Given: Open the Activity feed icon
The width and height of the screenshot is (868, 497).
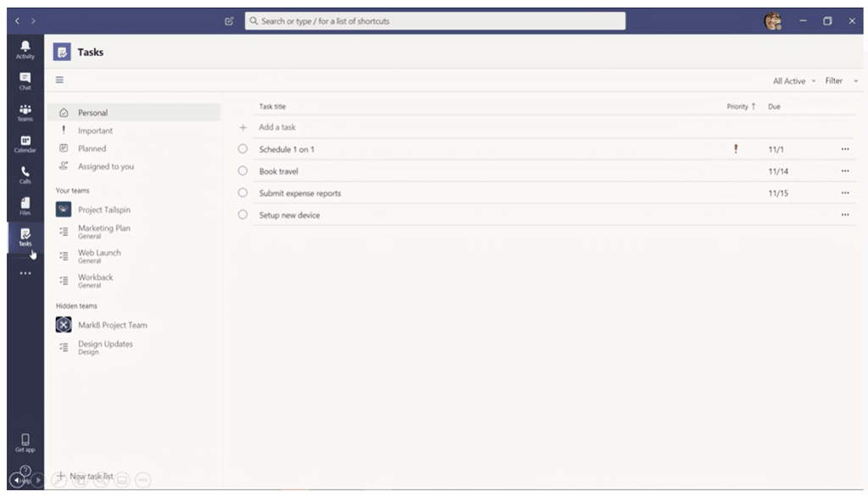Looking at the screenshot, I should [x=25, y=48].
